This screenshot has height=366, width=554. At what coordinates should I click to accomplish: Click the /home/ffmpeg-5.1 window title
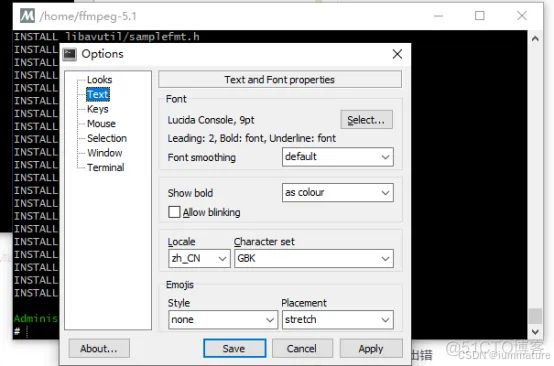coord(88,16)
